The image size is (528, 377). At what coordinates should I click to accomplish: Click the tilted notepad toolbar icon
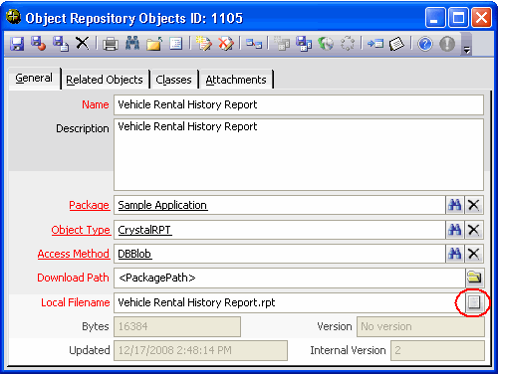397,44
